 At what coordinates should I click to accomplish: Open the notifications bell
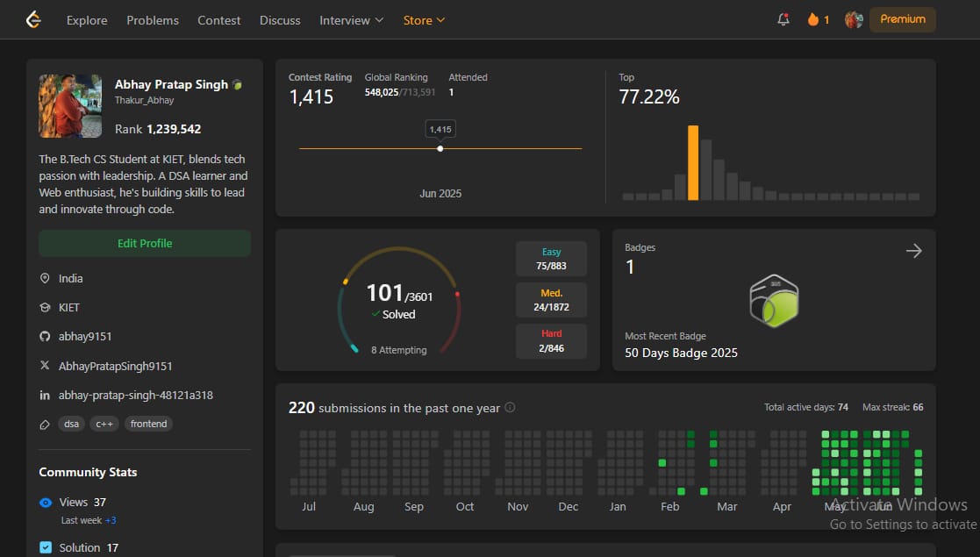click(783, 19)
